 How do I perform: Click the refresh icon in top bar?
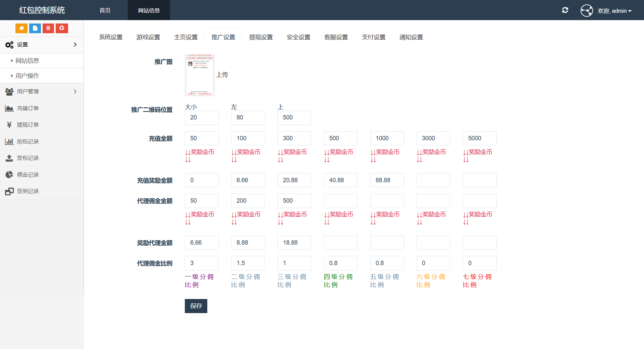(x=565, y=10)
